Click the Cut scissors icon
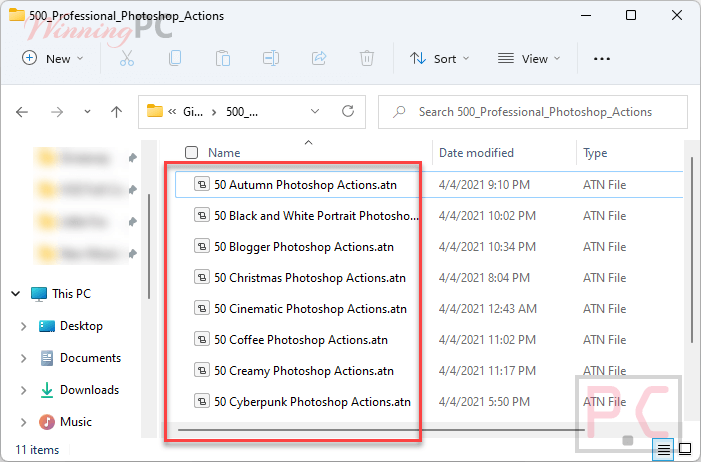This screenshot has width=701, height=462. [x=127, y=59]
